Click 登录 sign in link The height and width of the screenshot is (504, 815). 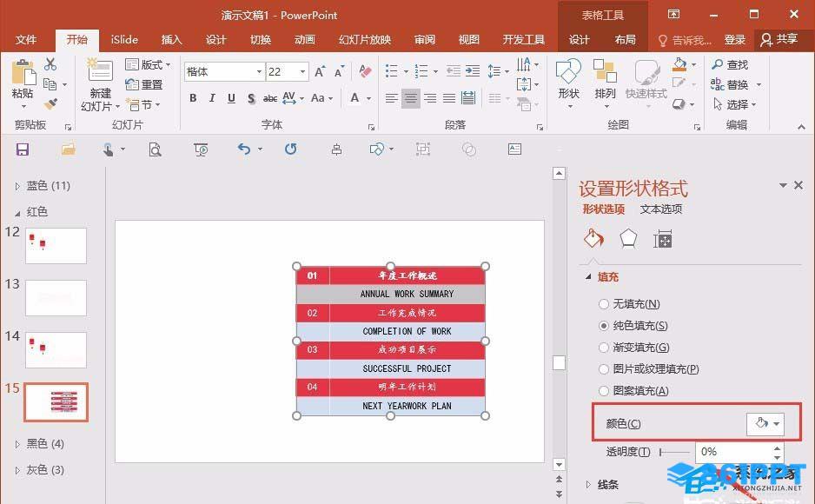tap(735, 39)
